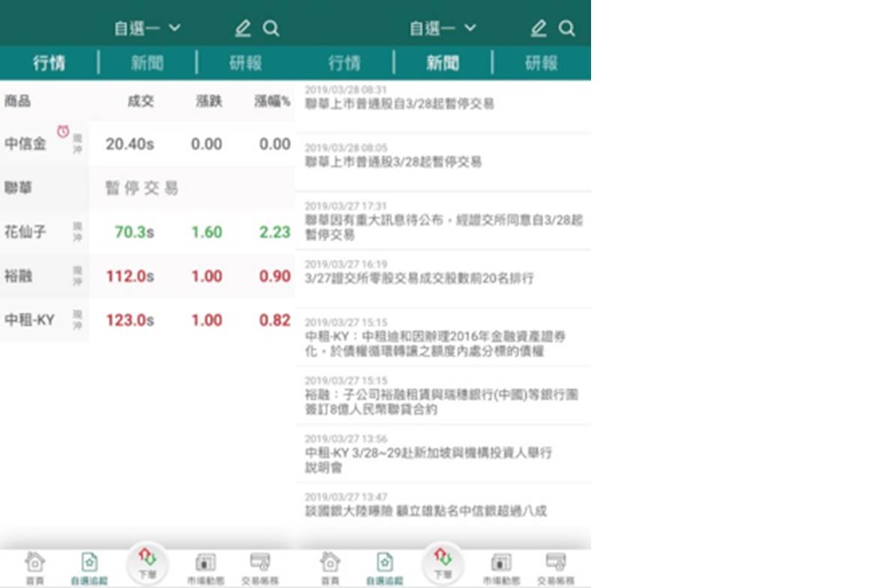The width and height of the screenshot is (878, 588).
Task: Select the 花仙子 stock name
Action: tap(25, 232)
